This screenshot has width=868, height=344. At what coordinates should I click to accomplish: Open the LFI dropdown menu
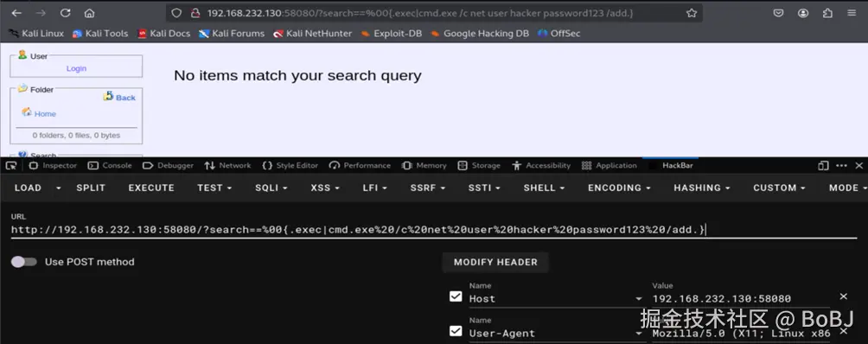pos(374,188)
